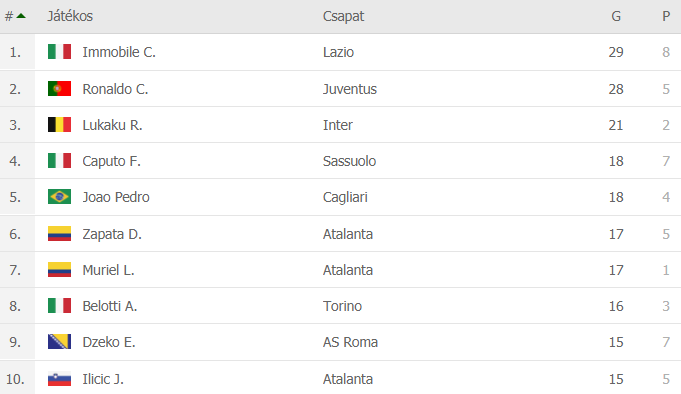
Task: Click the Bosnia flag beside Dzeko E.
Action: [x=60, y=342]
